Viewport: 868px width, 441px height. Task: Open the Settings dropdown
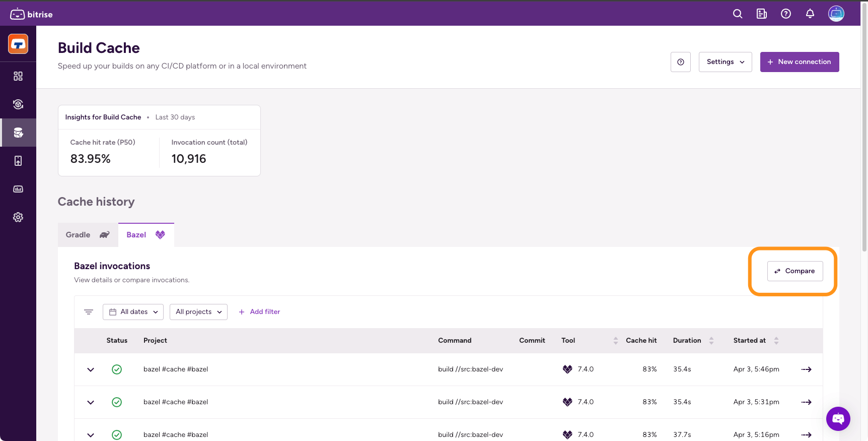(x=725, y=62)
